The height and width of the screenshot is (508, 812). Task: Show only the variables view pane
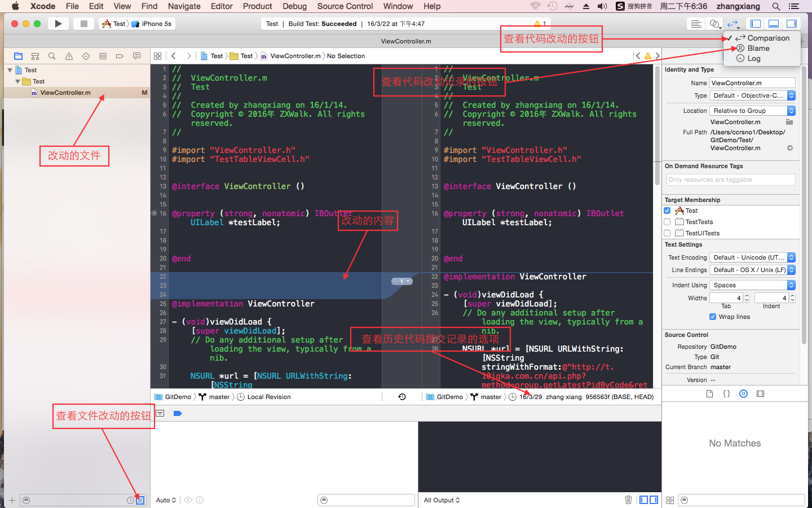pyautogui.click(x=644, y=500)
